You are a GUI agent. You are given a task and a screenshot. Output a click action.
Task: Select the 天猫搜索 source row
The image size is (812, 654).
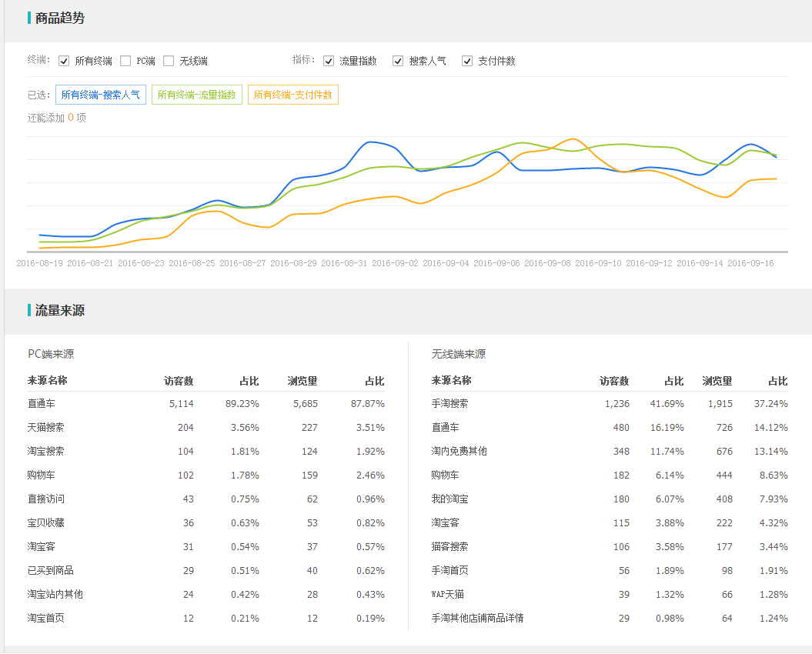point(206,427)
